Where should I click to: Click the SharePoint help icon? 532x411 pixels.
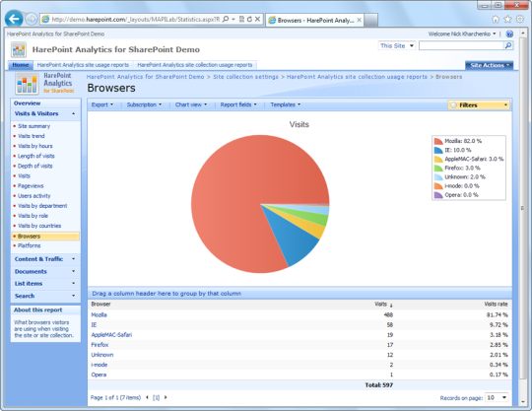pos(509,34)
